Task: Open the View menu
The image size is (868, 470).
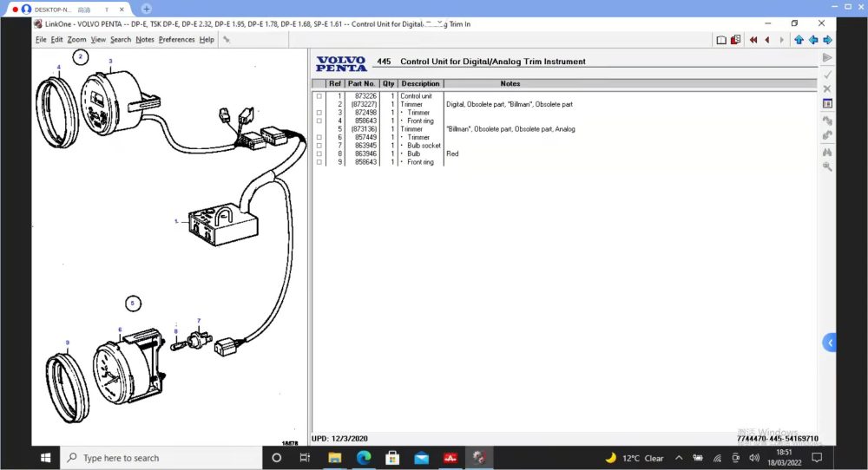Action: click(98, 39)
